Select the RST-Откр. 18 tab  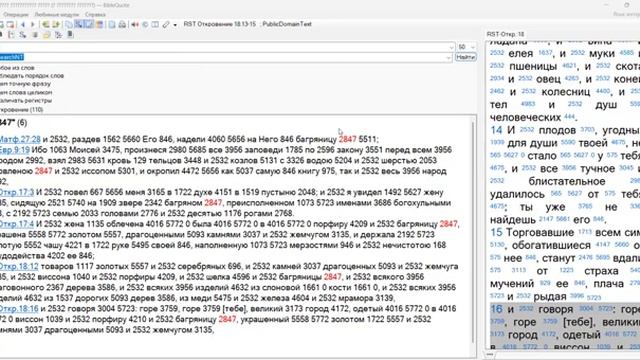(505, 34)
